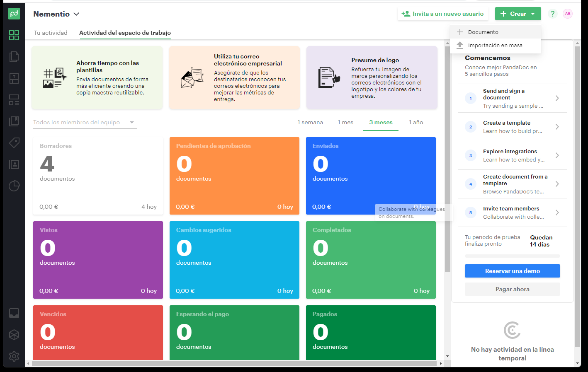This screenshot has width=588, height=372.
Task: Select the 3 meses time range
Action: 381,122
